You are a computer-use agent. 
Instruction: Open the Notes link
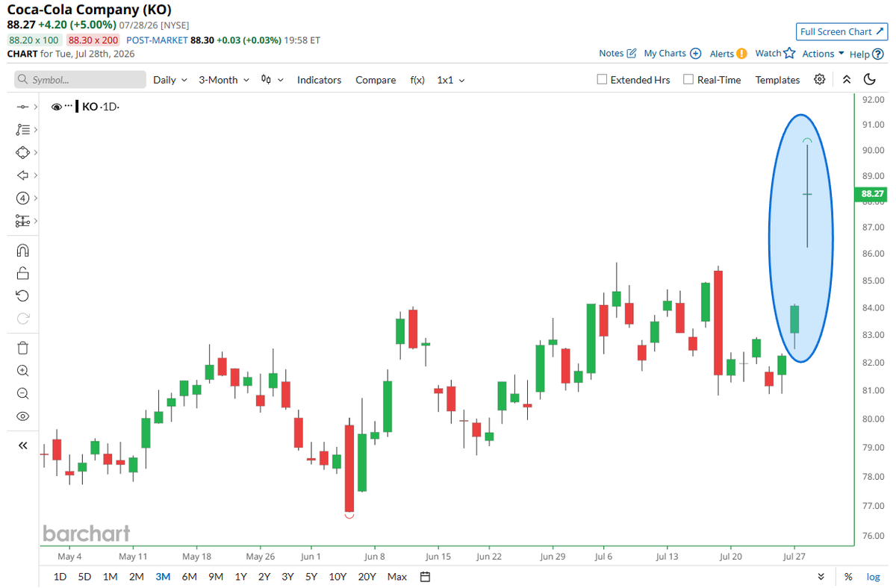point(611,53)
